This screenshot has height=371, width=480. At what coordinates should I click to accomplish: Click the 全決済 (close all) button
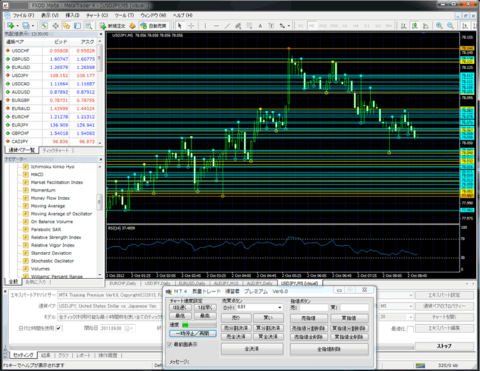point(252,349)
